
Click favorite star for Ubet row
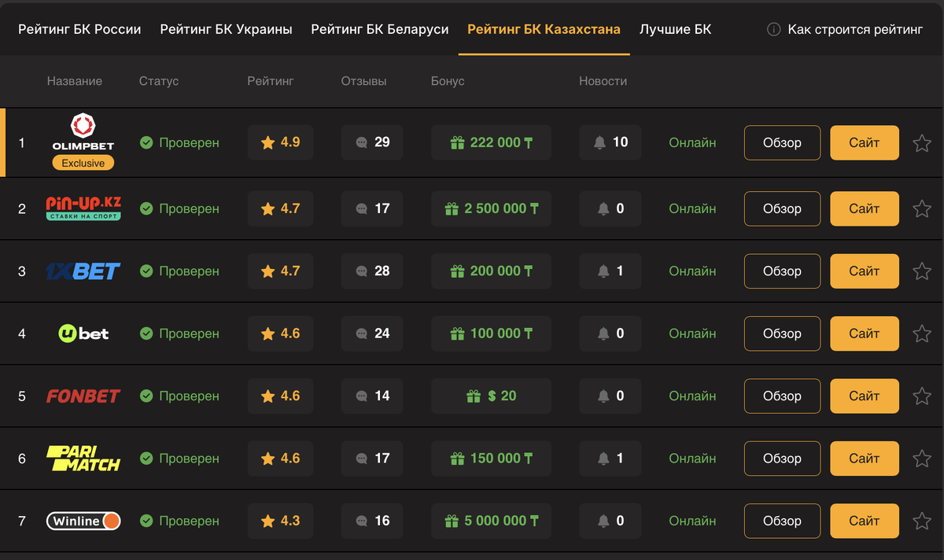point(922,333)
